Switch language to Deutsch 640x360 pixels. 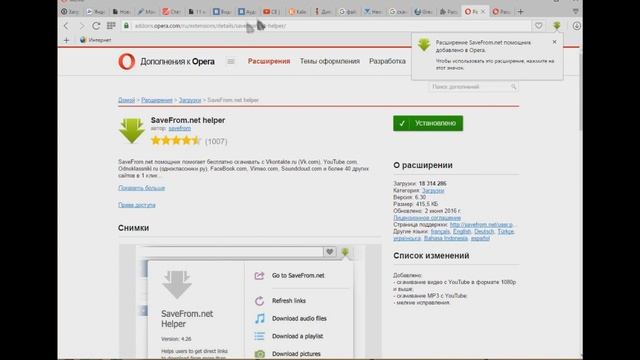(x=484, y=231)
